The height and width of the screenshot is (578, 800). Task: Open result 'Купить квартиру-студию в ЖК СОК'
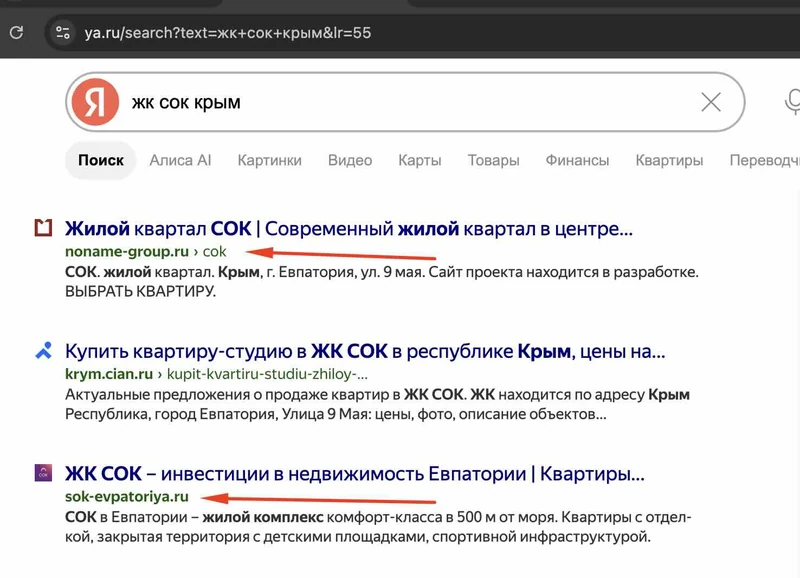pyautogui.click(x=365, y=351)
